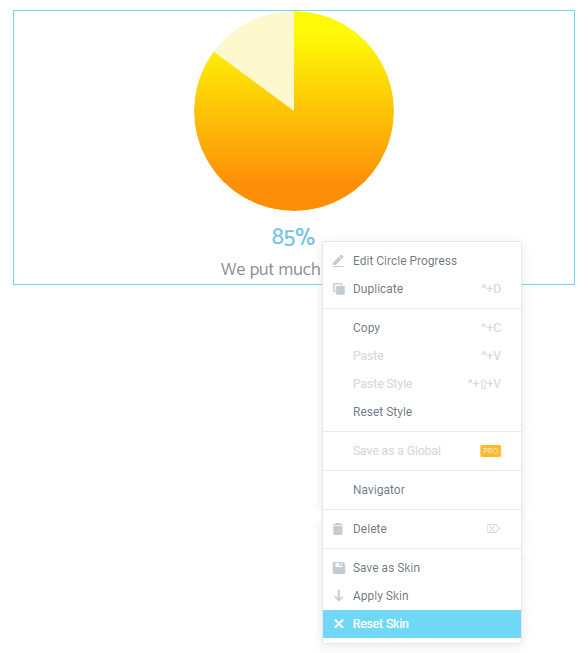588x653 pixels.
Task: Click the pencil icon beside Edit Circle Progress
Action: [x=338, y=261]
